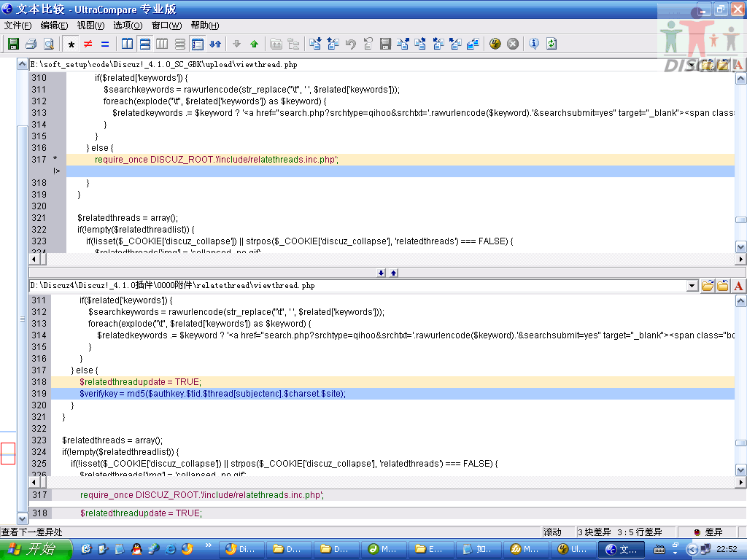Switch to three-pane horizontal layout icon
Image resolution: width=747 pixels, height=560 pixels.
click(x=179, y=44)
